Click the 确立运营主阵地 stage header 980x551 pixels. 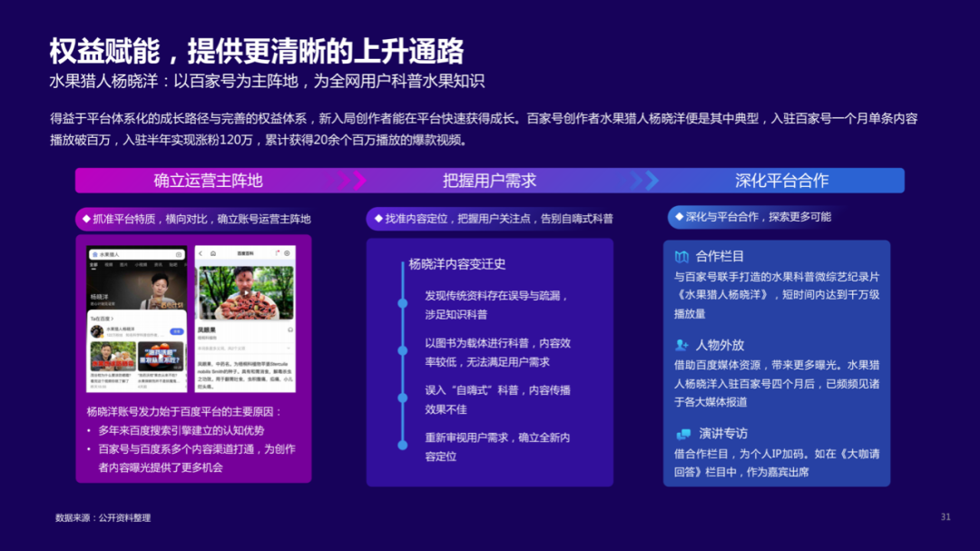tap(208, 181)
